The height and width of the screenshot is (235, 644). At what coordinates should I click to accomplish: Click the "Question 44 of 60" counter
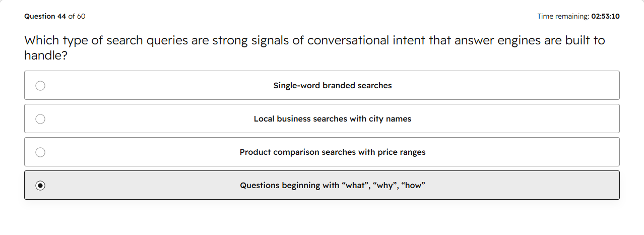point(55,16)
